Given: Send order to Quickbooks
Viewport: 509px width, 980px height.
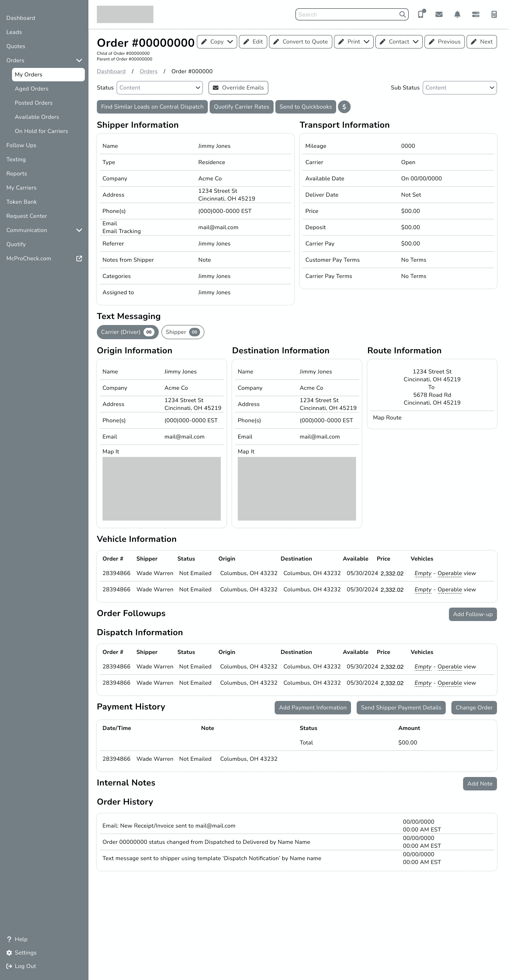Looking at the screenshot, I should tap(306, 107).
